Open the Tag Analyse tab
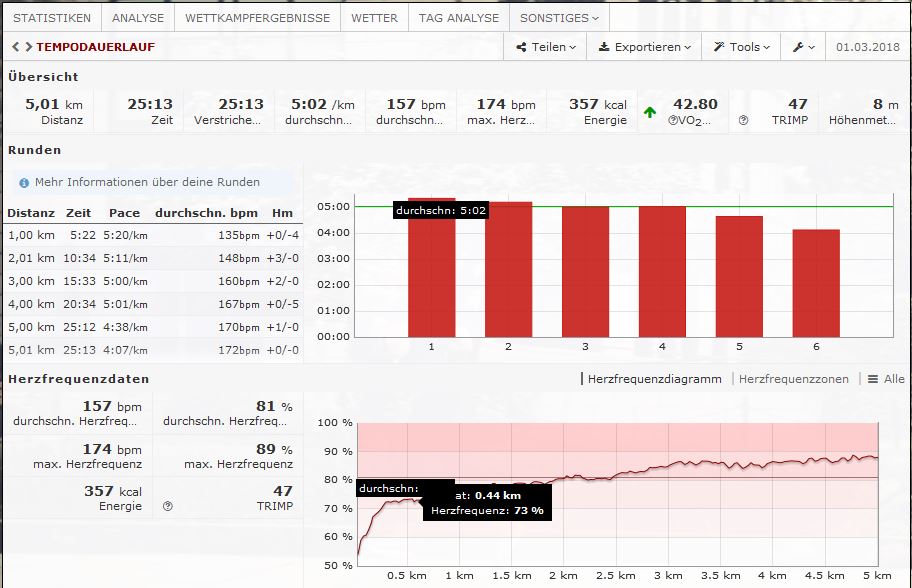 click(x=458, y=18)
